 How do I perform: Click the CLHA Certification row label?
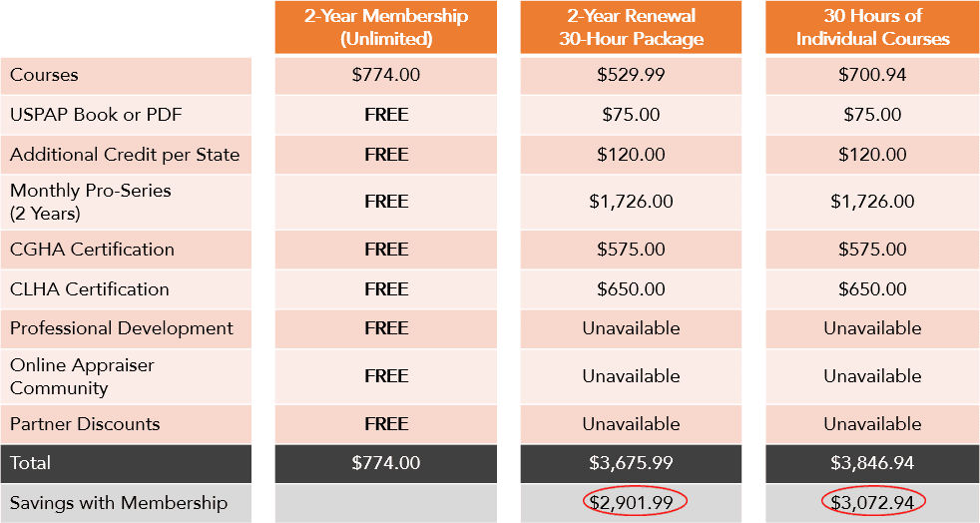(x=90, y=289)
